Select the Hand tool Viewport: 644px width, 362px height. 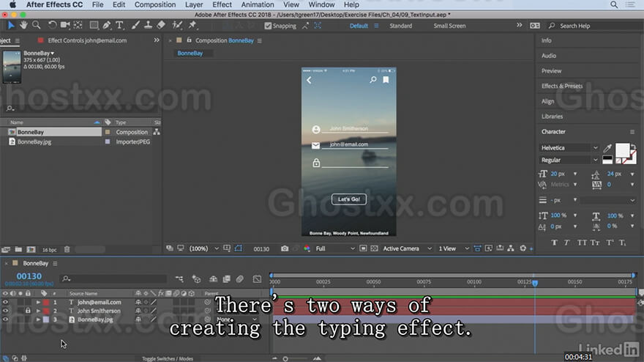[x=23, y=26]
